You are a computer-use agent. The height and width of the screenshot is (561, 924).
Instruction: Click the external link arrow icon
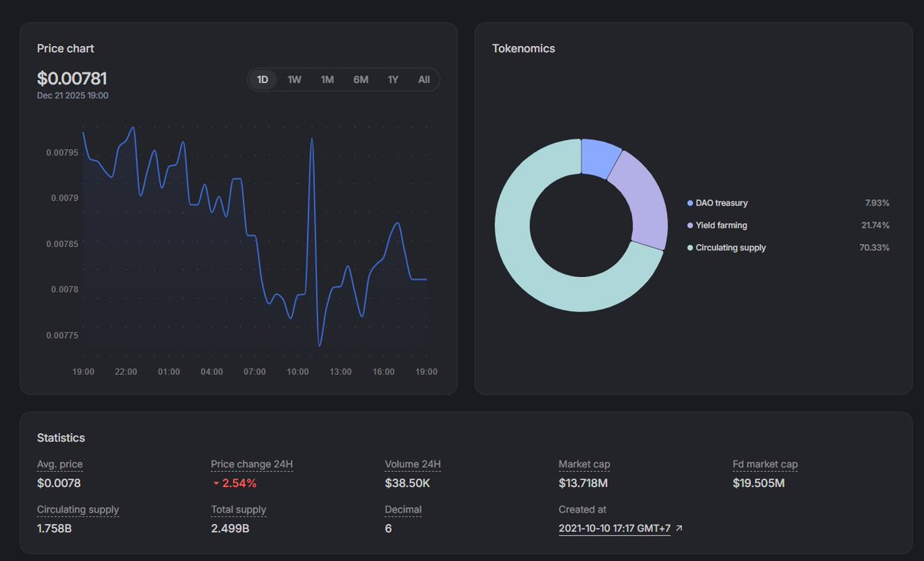point(678,529)
